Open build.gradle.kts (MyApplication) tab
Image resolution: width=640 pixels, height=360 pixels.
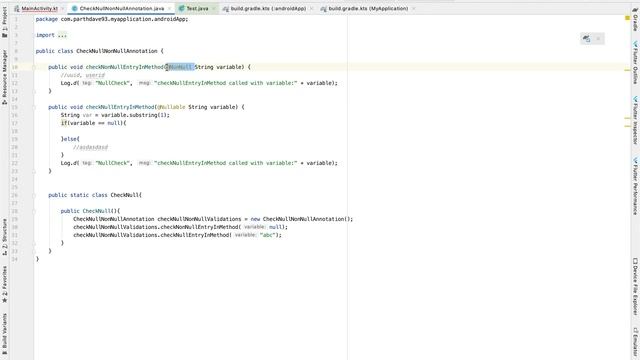tap(368, 8)
